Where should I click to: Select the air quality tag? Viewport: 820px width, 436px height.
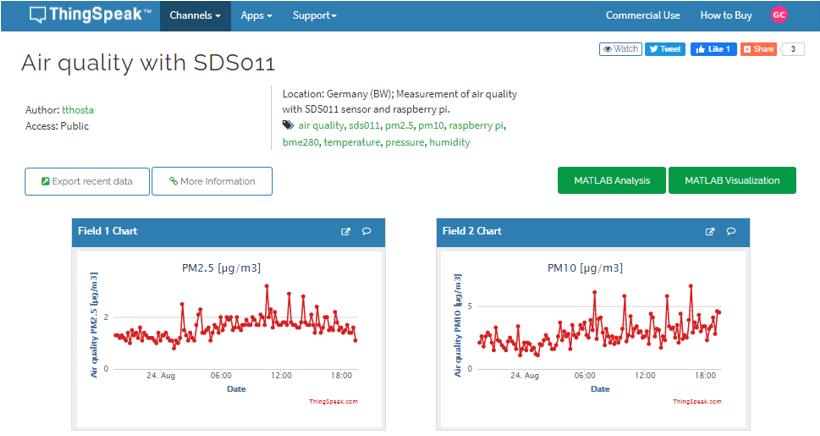(321, 125)
